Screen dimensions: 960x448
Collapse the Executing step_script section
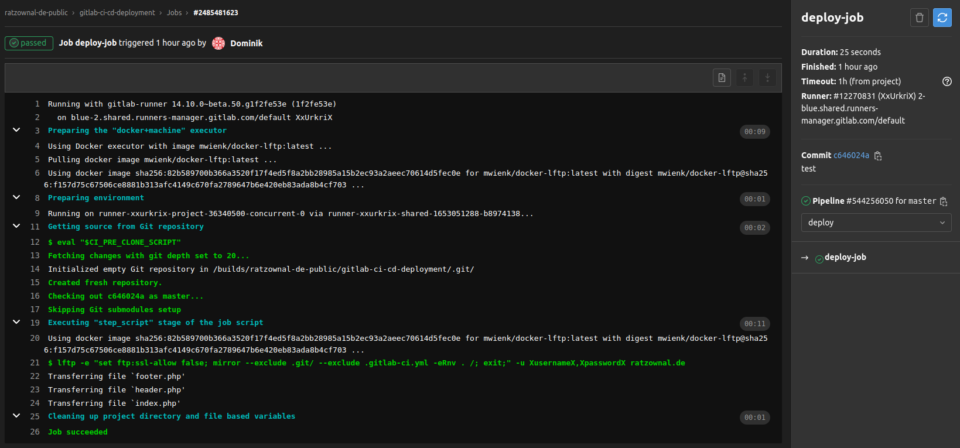click(x=16, y=323)
